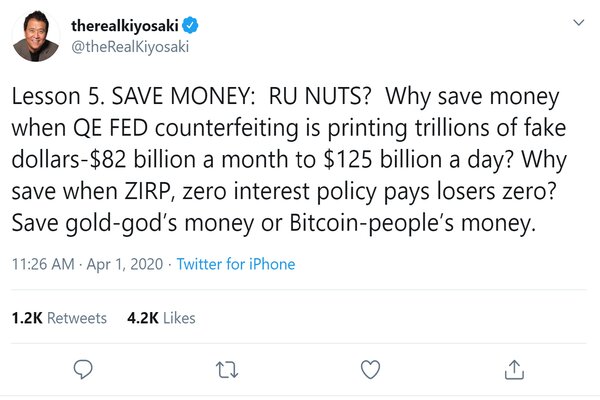View the 1.2K Retweets list
Image resolution: width=600 pixels, height=400 pixels.
(x=59, y=318)
